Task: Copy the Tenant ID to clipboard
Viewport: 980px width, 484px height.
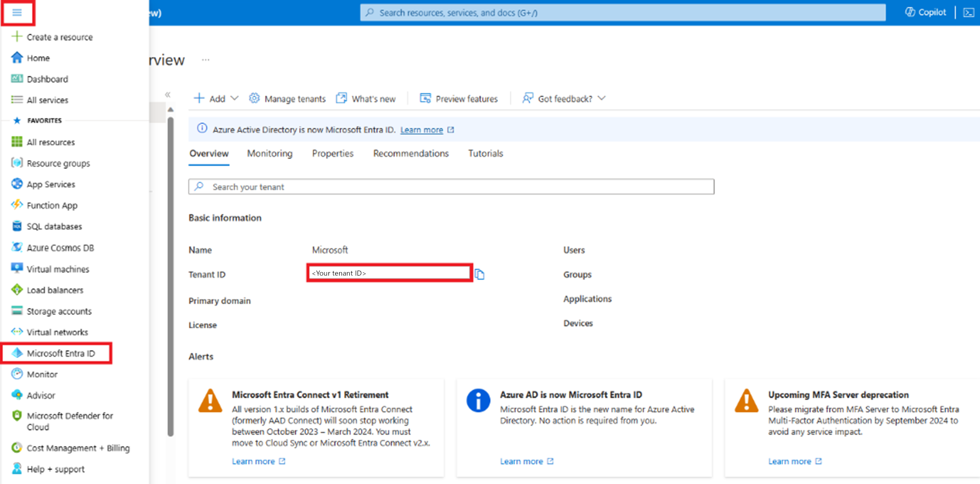Action: (x=479, y=274)
